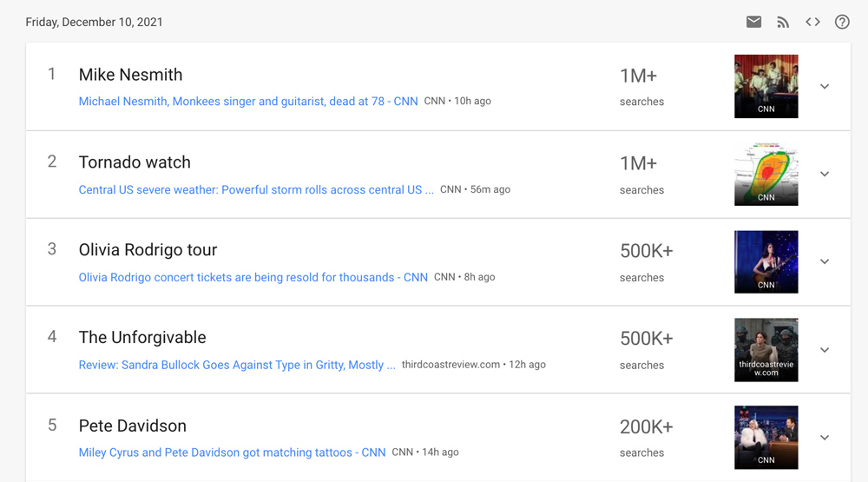The height and width of the screenshot is (482, 868).
Task: Select the Tornado watch title
Action: point(135,162)
